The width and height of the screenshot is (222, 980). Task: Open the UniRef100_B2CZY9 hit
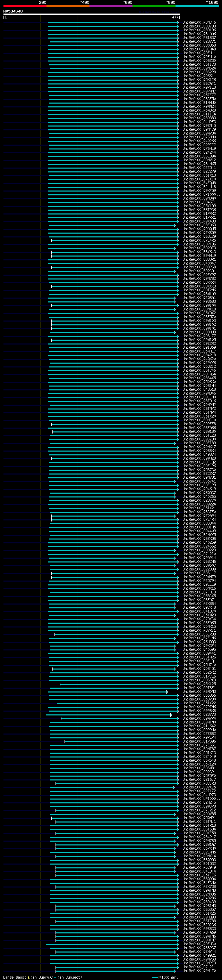199,172
